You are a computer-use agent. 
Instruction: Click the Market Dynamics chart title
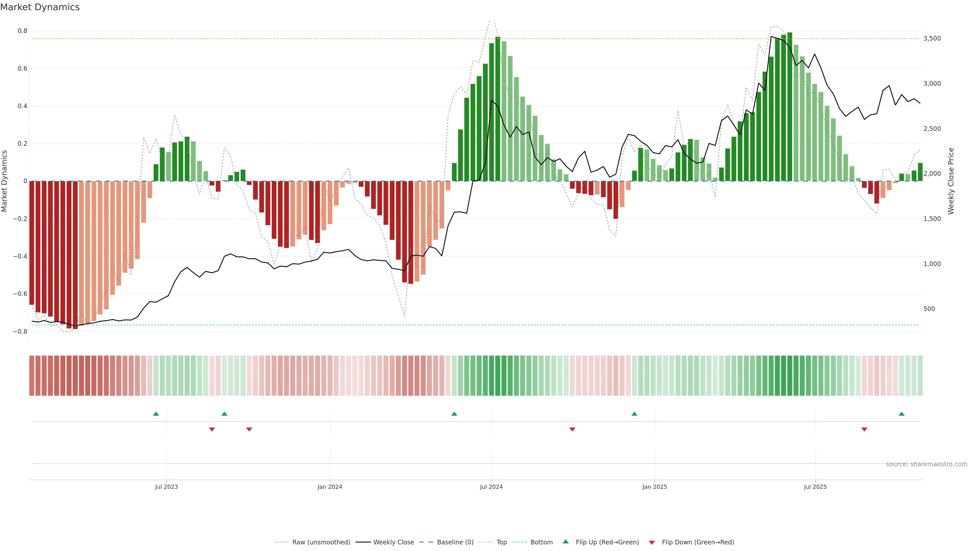point(40,7)
